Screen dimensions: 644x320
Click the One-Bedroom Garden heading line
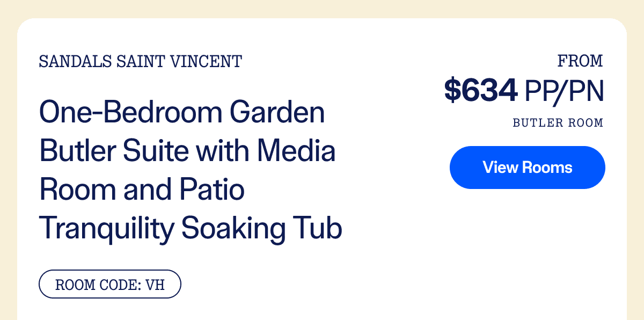click(182, 114)
